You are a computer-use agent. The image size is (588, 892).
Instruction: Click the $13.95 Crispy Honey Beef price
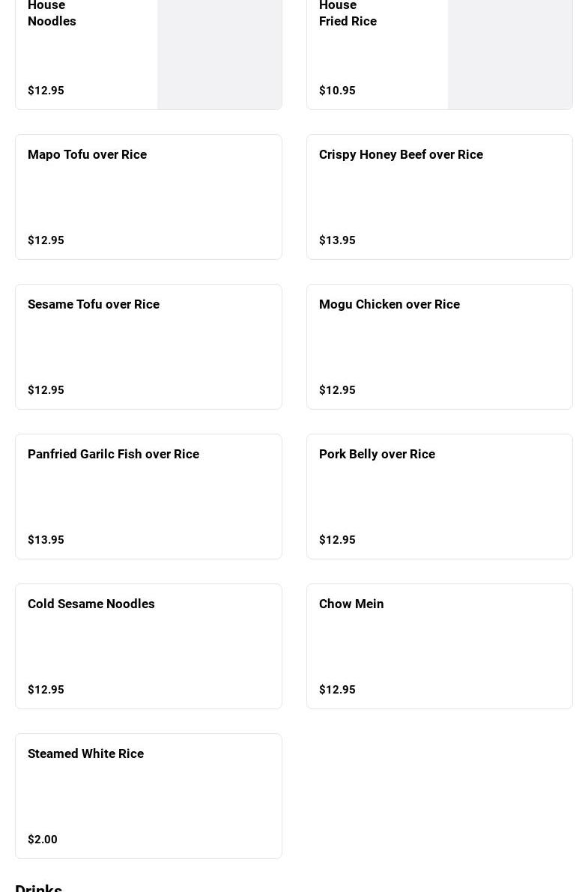click(x=337, y=240)
